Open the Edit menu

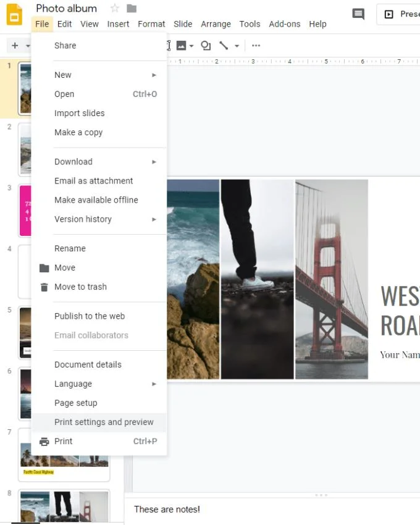pos(64,24)
